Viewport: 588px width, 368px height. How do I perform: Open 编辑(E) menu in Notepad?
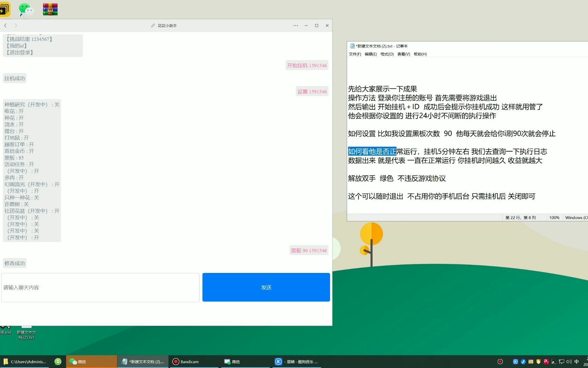coord(371,54)
